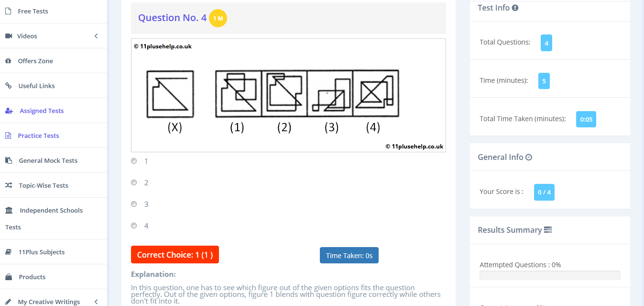Select answer option 1 radio button
The image size is (644, 306).
click(134, 161)
